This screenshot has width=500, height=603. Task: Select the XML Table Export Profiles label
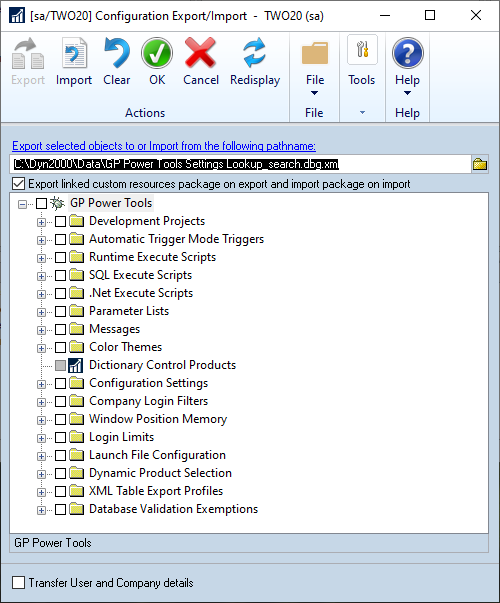pos(156,491)
